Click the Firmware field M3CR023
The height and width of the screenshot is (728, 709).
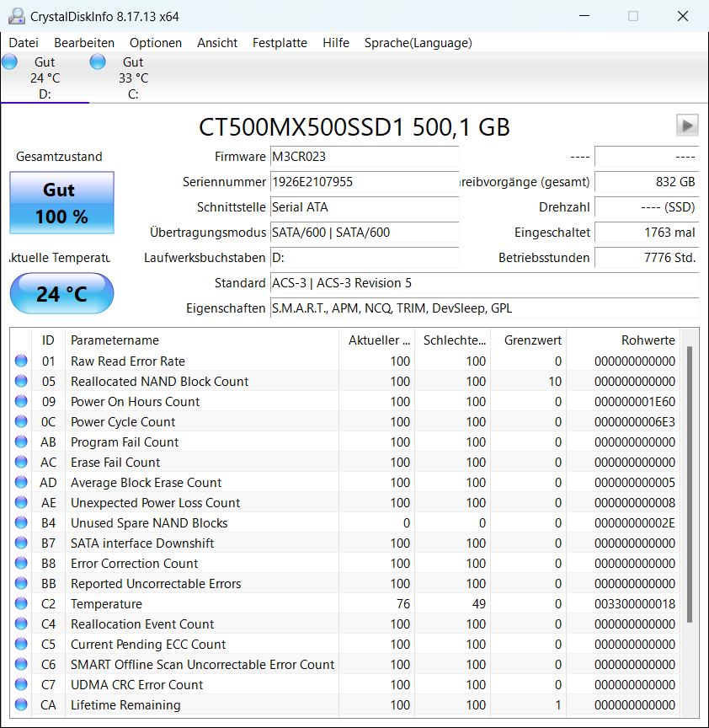365,157
